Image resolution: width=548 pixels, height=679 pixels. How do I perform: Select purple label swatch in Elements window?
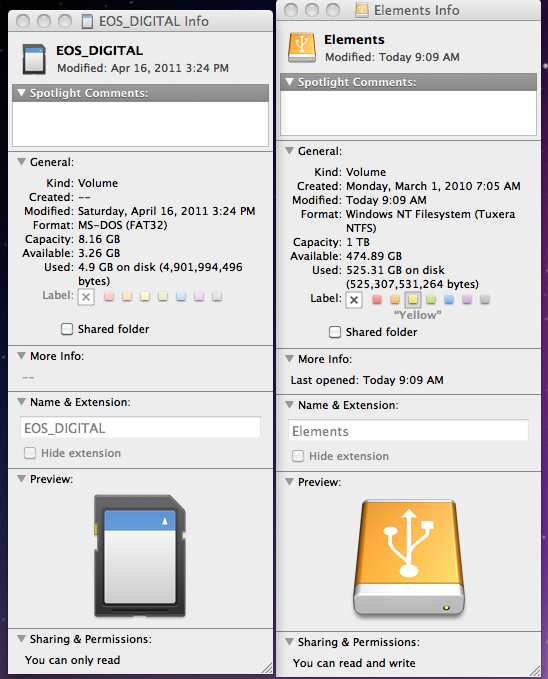click(467, 300)
